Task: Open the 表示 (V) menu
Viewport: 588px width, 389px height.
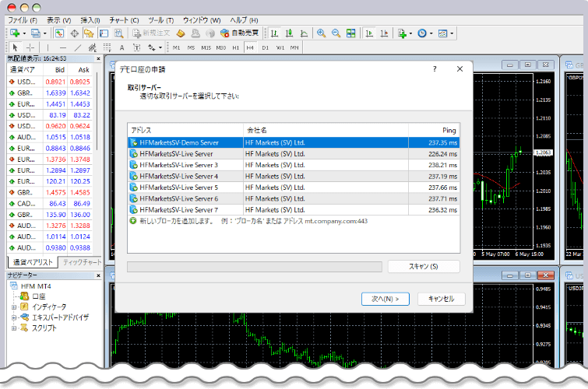Action: (58, 20)
